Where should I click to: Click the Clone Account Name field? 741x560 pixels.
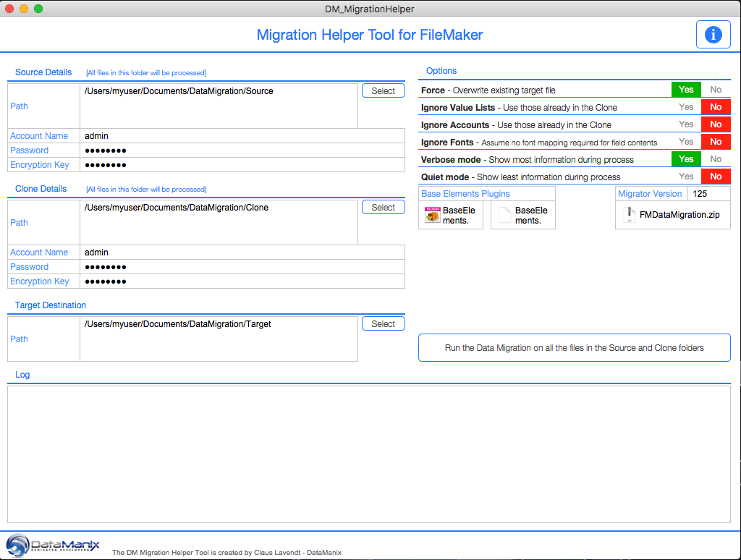coord(242,253)
